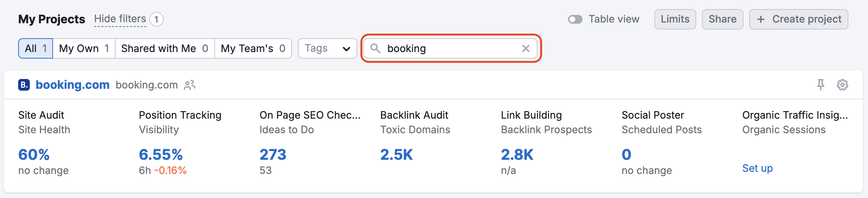Open the booking.com project title link
Viewport: 868px width, 198px height.
point(73,85)
